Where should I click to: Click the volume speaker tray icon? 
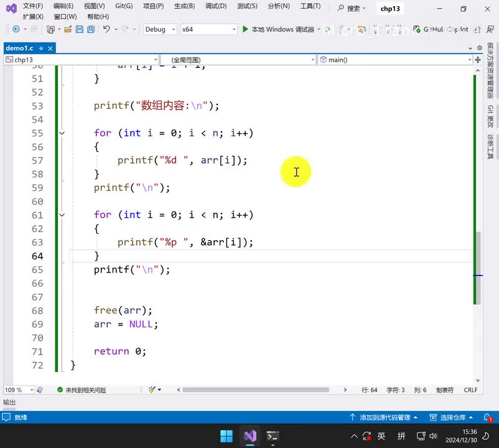433,436
